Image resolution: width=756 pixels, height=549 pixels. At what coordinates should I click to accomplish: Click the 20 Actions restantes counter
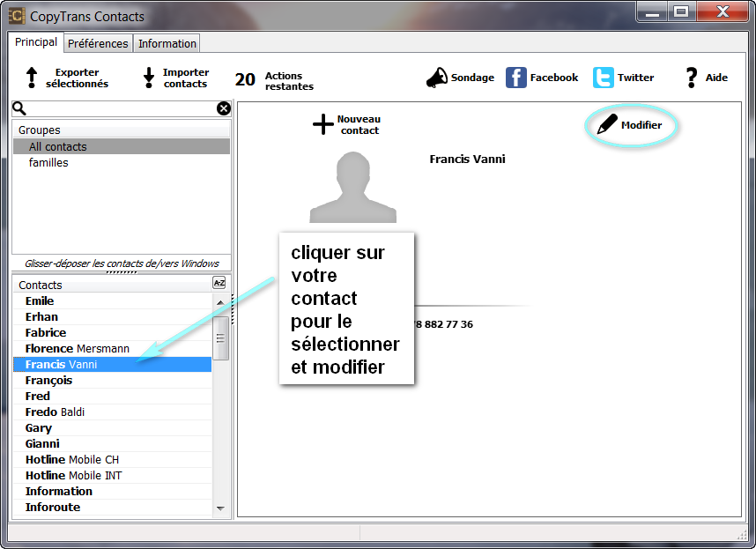coord(274,79)
